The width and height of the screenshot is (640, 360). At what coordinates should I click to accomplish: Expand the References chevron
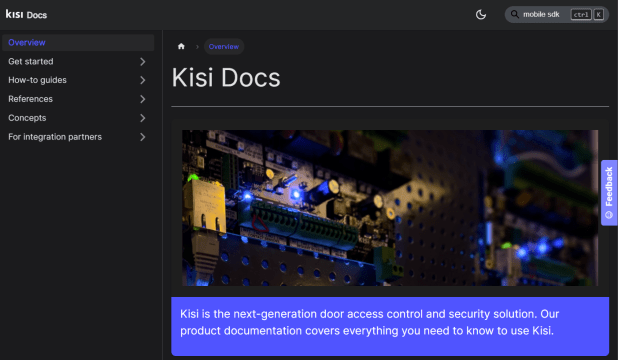tap(142, 99)
